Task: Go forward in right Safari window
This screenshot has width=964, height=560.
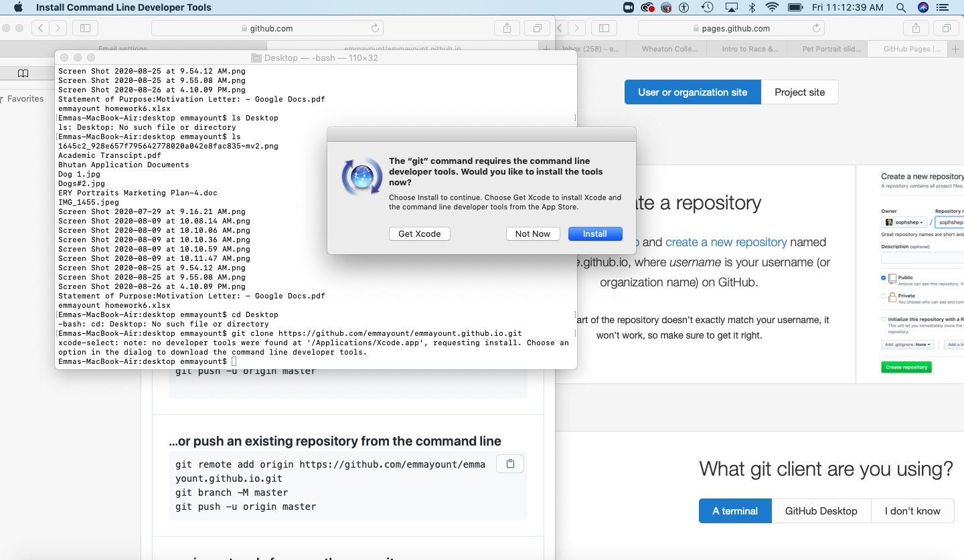Action: (577, 28)
